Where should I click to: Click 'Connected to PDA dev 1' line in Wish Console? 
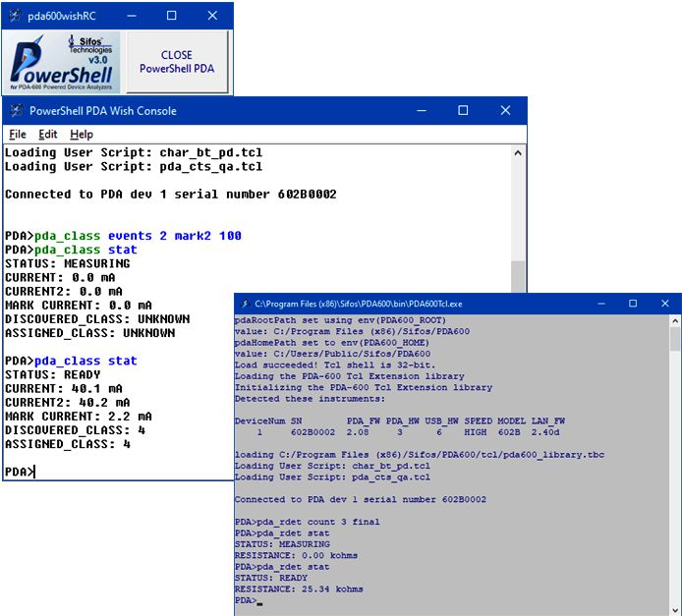click(171, 194)
